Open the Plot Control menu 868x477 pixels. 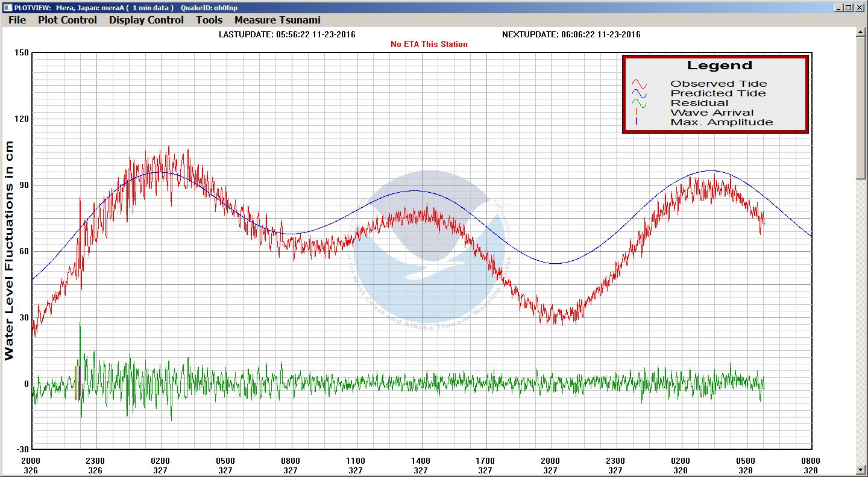(67, 20)
